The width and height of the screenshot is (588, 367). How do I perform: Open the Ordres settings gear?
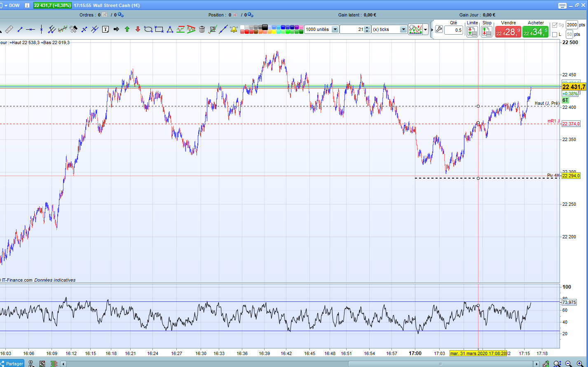click(120, 15)
